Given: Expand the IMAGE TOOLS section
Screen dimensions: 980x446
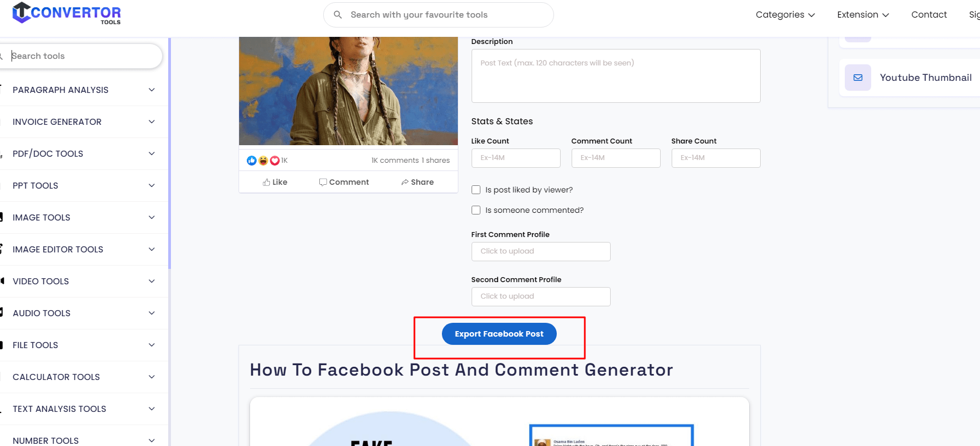Looking at the screenshot, I should [82, 217].
